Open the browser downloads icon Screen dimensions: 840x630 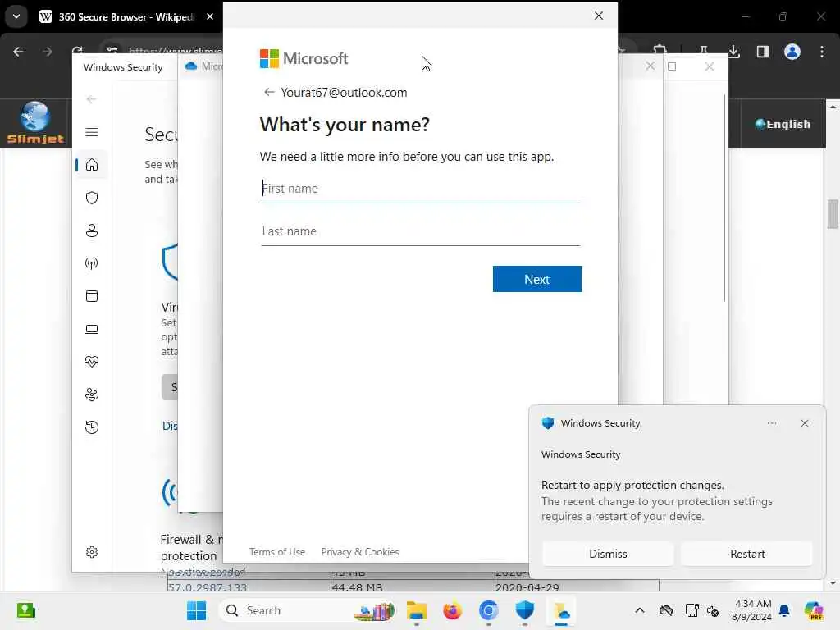click(734, 52)
